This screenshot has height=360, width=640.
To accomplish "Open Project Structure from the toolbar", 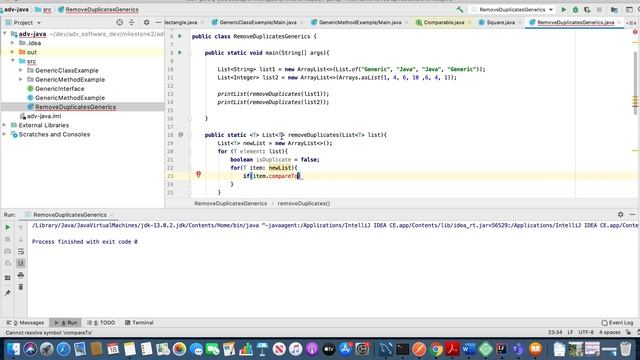I will (614, 9).
